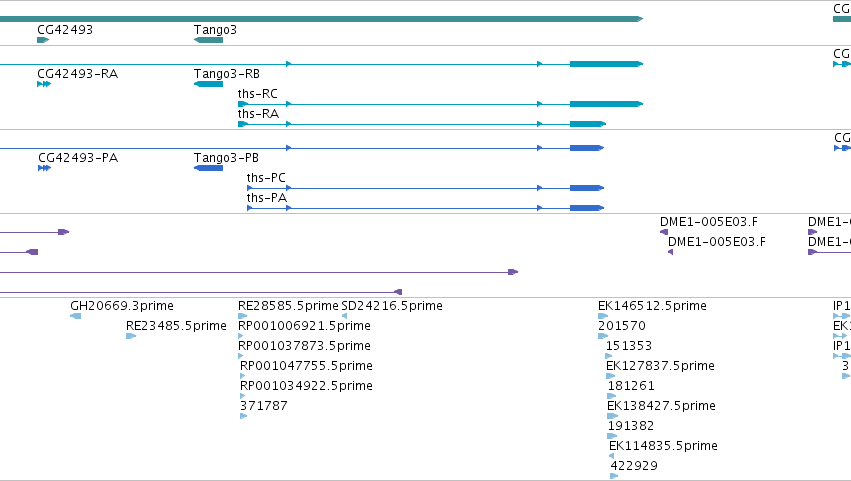Select the CG42493 gene arrow glyph
This screenshot has height=481, width=851.
[x=43, y=40]
